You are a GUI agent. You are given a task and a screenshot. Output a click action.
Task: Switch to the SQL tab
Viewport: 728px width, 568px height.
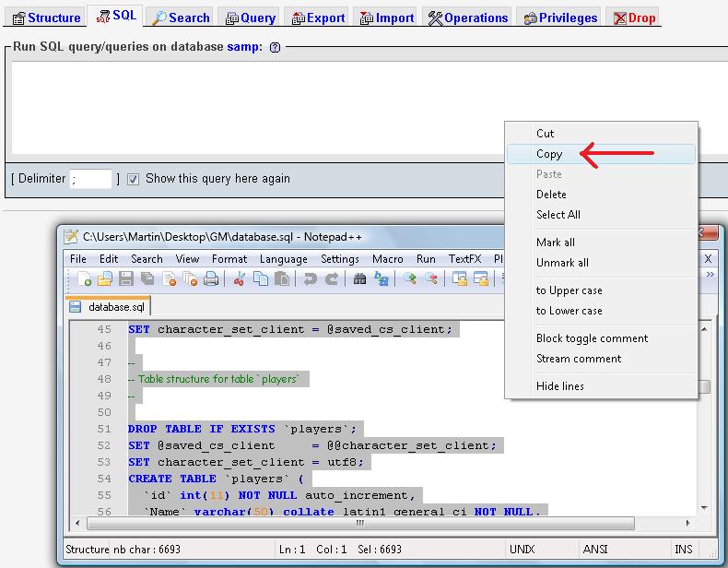point(116,16)
